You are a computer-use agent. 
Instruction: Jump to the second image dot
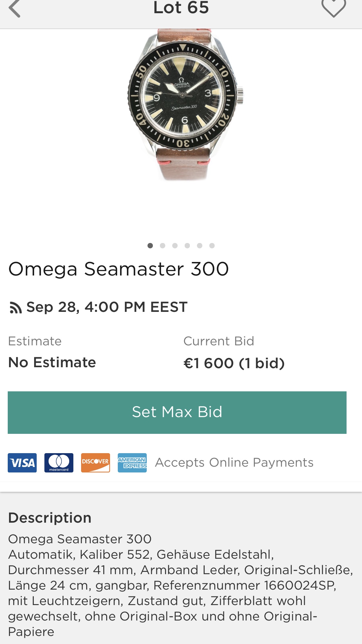point(162,246)
